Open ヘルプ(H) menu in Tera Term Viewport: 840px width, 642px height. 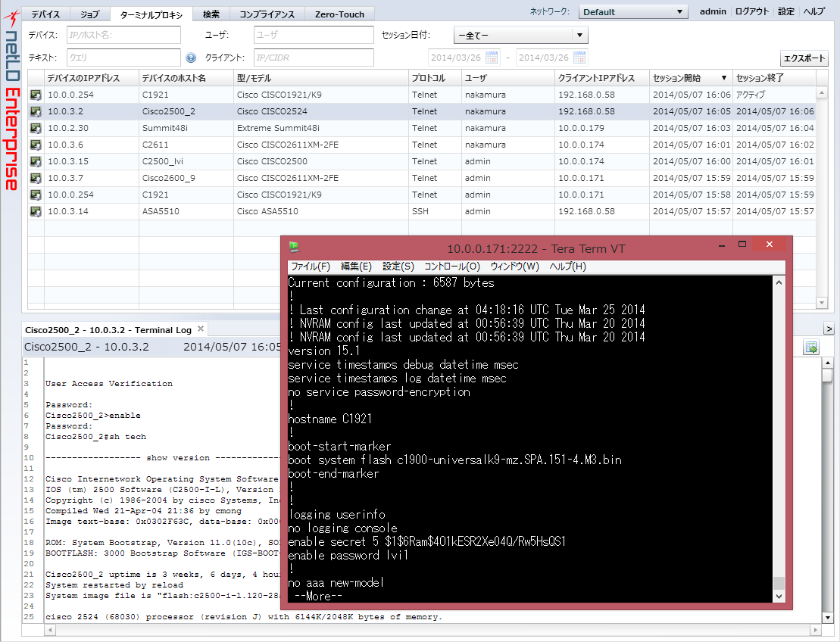tap(568, 266)
